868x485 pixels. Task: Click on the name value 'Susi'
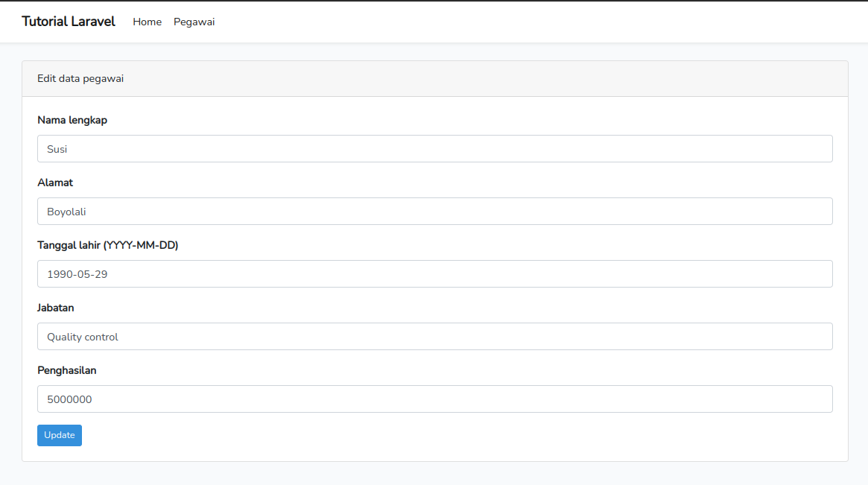tap(57, 149)
